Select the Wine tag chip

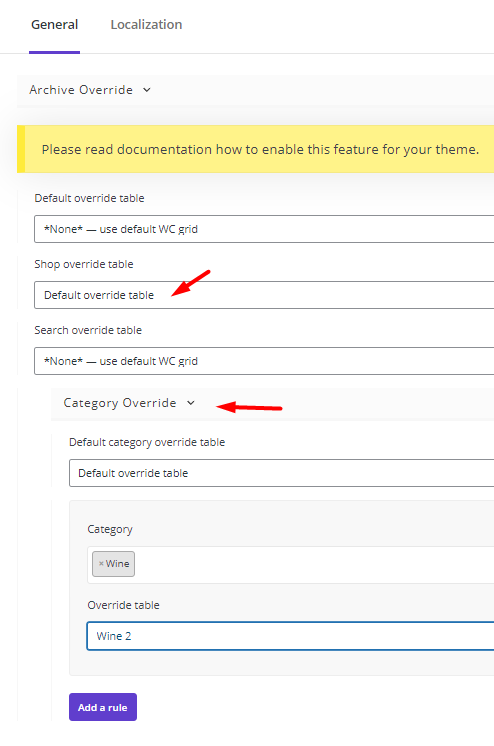pos(113,564)
